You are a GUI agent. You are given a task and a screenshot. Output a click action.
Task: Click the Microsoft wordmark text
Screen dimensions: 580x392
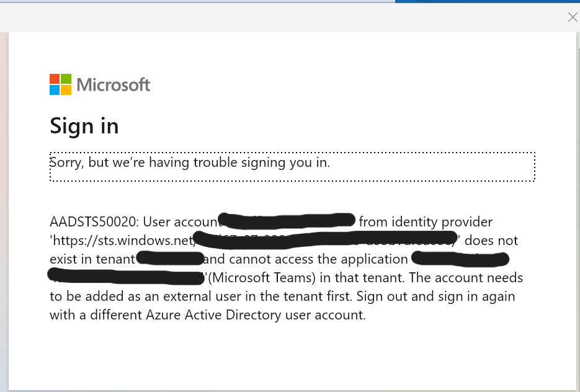pos(114,84)
